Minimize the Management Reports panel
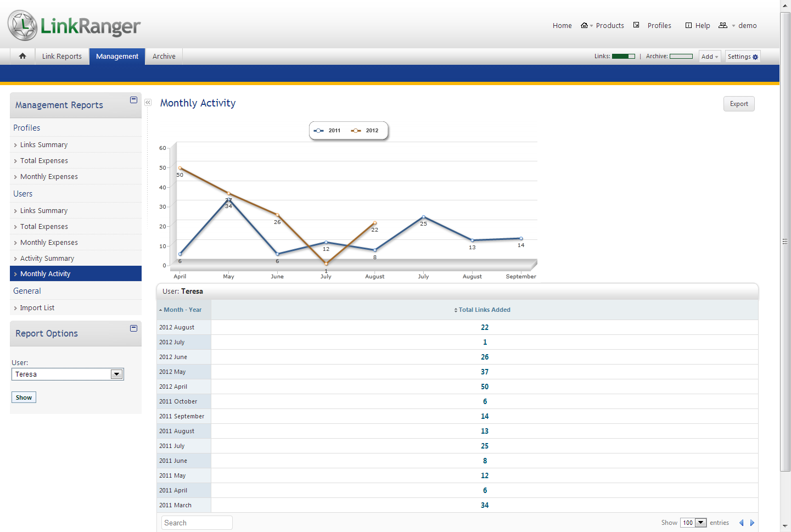The width and height of the screenshot is (791, 532). [133, 100]
